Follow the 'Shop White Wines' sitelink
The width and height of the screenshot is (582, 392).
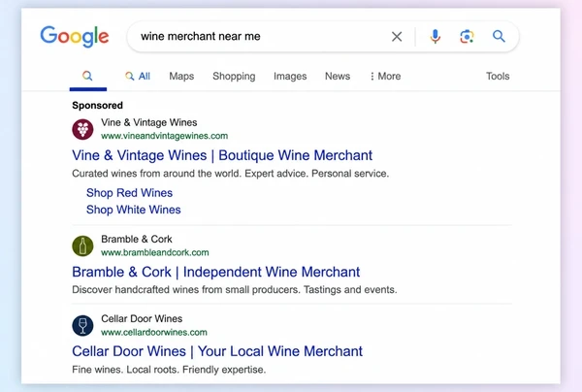pos(134,210)
